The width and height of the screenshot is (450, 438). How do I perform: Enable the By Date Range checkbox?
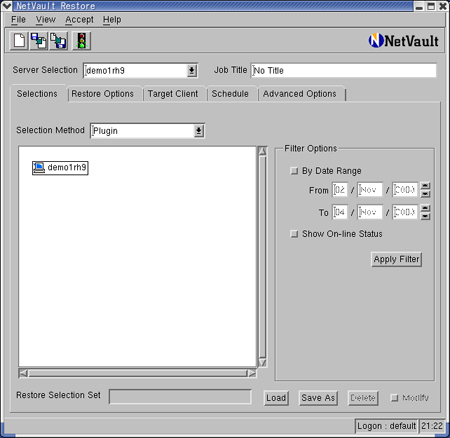294,171
